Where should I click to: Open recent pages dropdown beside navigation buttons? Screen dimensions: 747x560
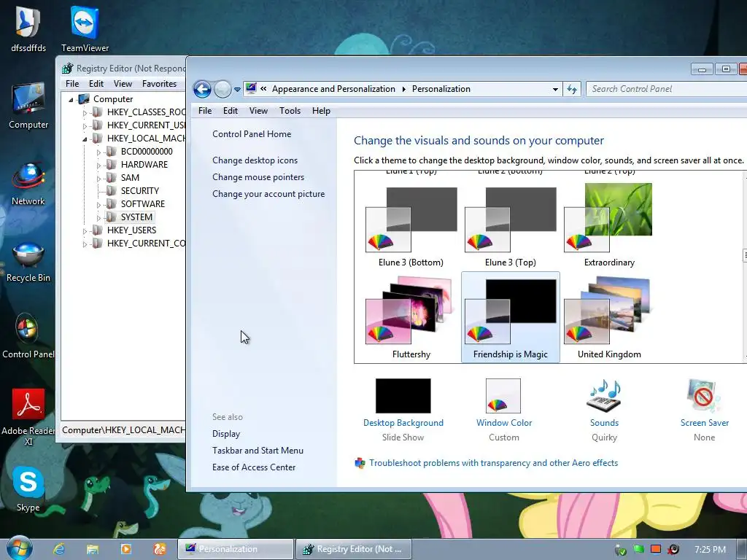coord(237,90)
